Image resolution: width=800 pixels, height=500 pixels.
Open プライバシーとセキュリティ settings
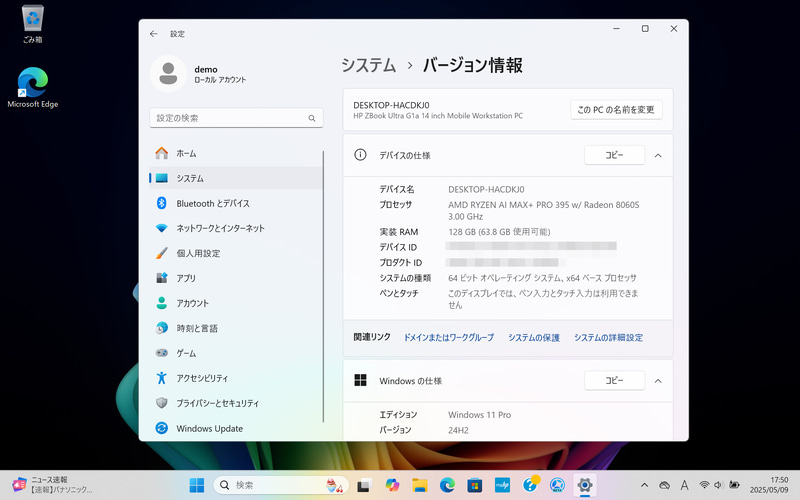[236, 403]
